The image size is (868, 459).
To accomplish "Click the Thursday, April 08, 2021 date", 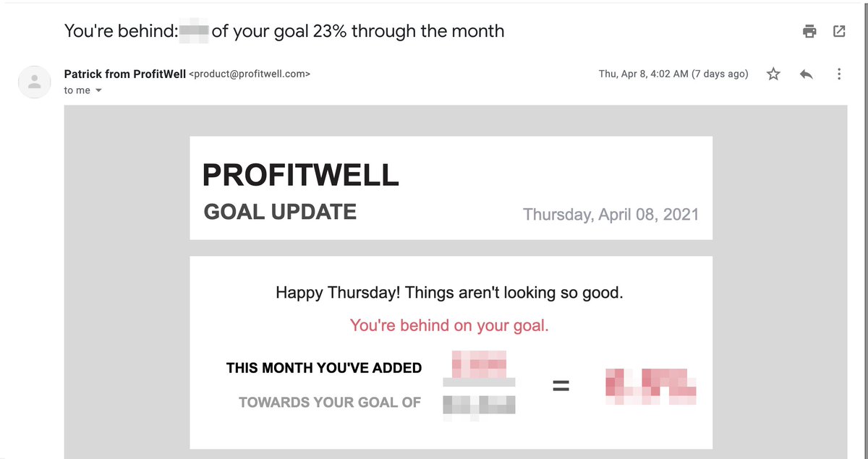I will point(610,214).
